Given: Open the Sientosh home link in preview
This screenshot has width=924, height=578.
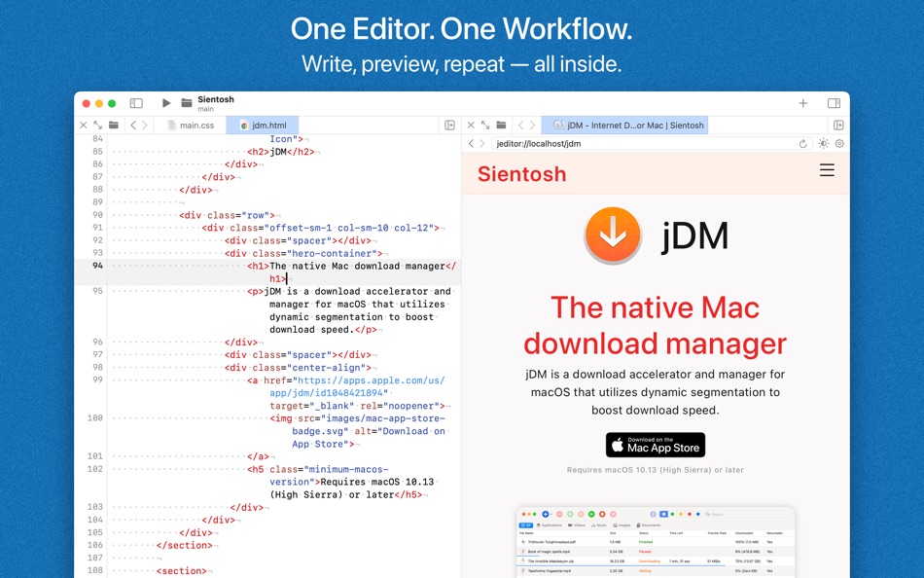Looking at the screenshot, I should click(x=521, y=174).
